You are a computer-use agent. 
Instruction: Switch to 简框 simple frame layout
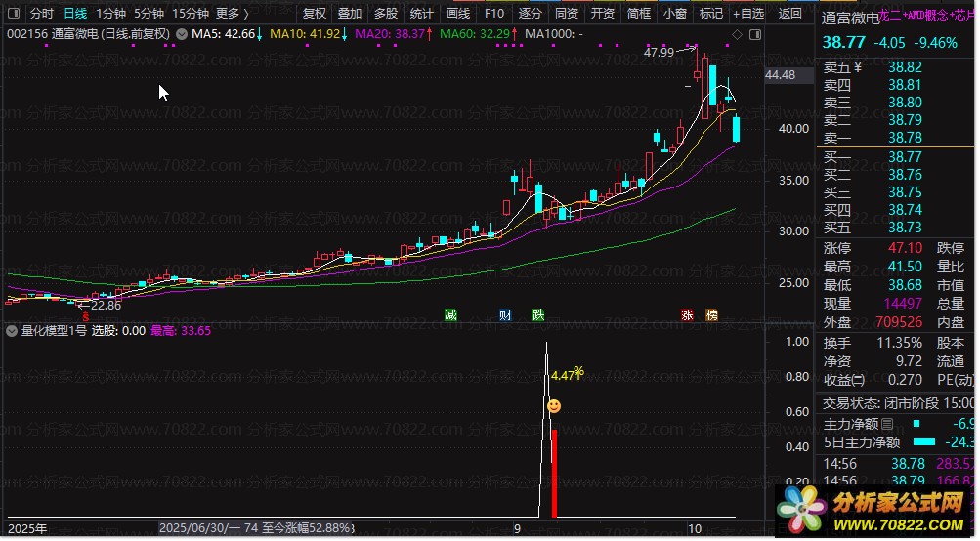(x=639, y=13)
